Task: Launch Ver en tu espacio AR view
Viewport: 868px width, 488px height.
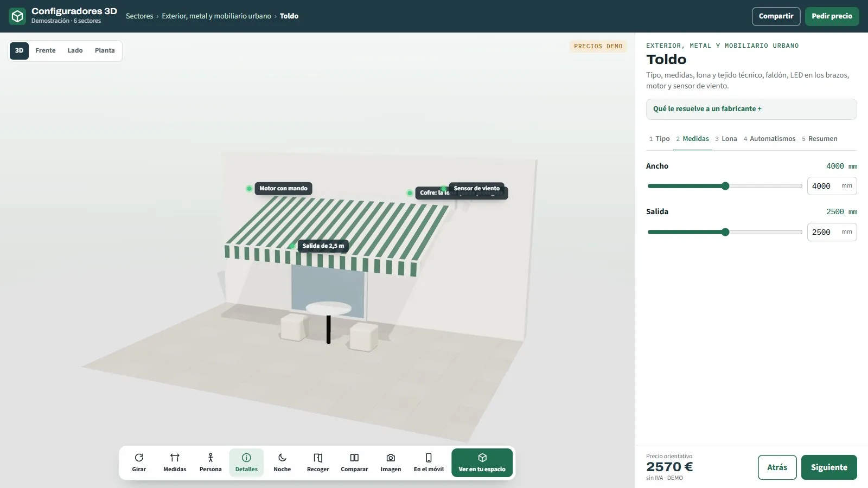Action: pyautogui.click(x=482, y=463)
